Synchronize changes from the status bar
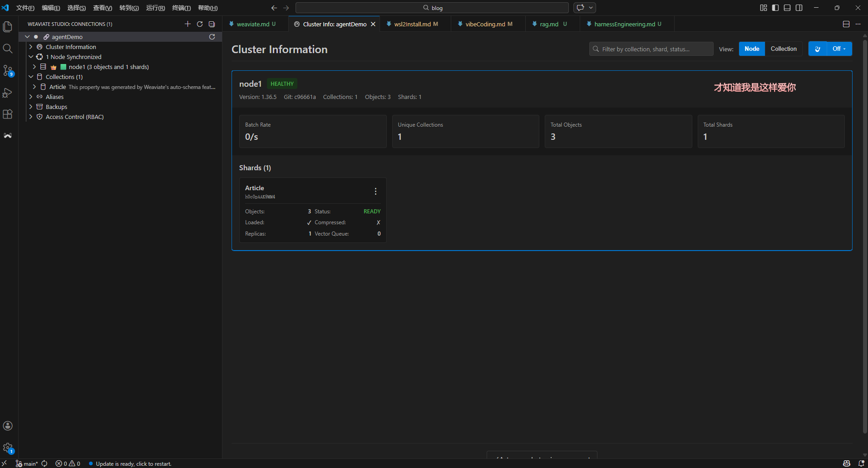Screen dimensions: 868x468 click(44, 463)
